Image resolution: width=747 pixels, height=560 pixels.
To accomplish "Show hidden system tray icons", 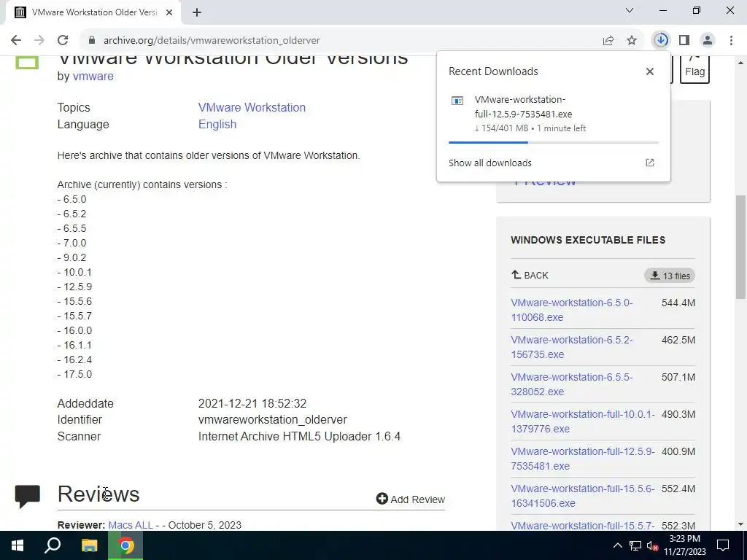I will 617,545.
